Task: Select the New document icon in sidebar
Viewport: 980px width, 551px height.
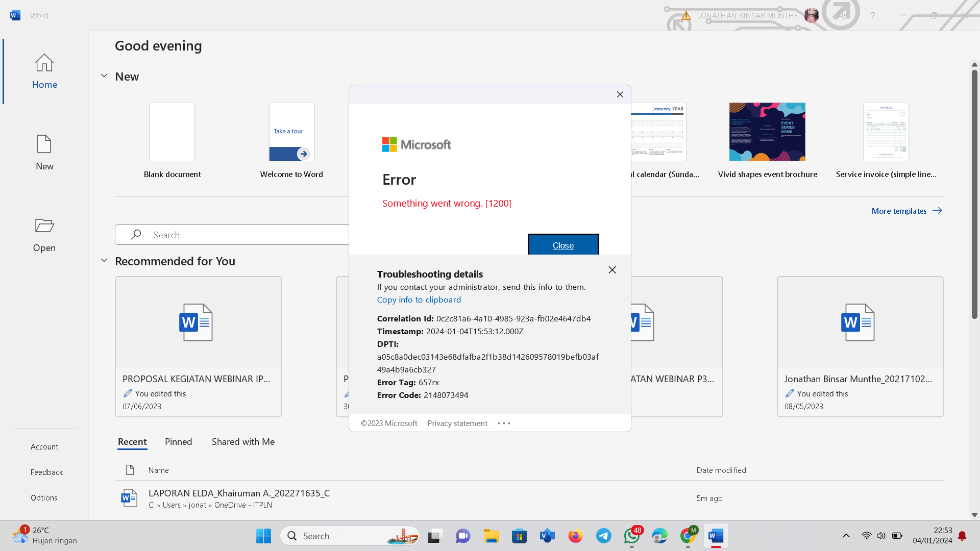Action: click(x=44, y=152)
